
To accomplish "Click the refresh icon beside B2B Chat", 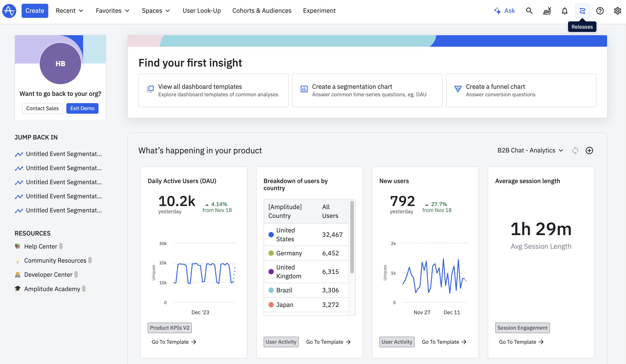I will click(575, 150).
